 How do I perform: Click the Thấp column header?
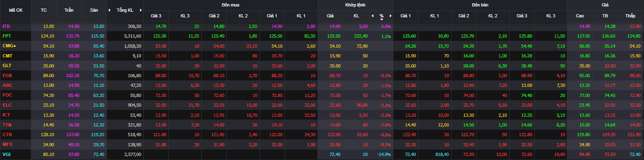630,16
